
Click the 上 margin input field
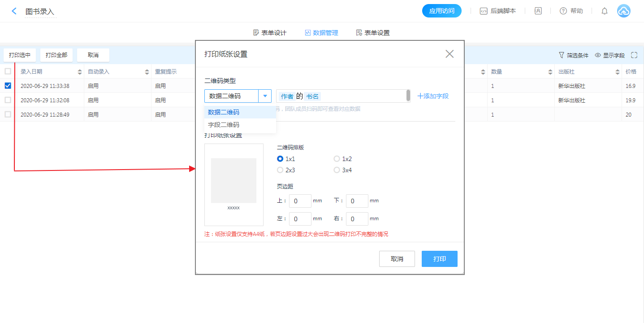click(300, 201)
